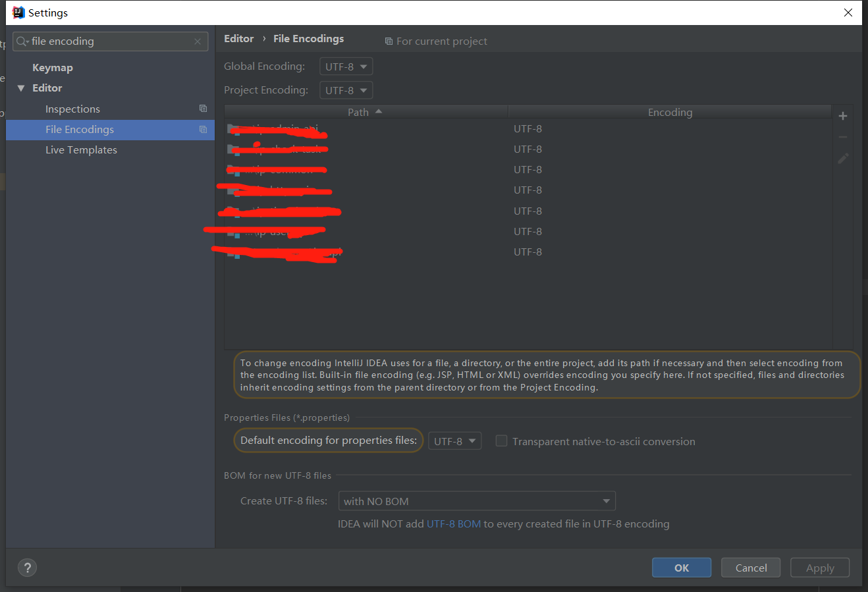
Task: Enable Transparent native-to-ascii conversion
Action: (501, 441)
